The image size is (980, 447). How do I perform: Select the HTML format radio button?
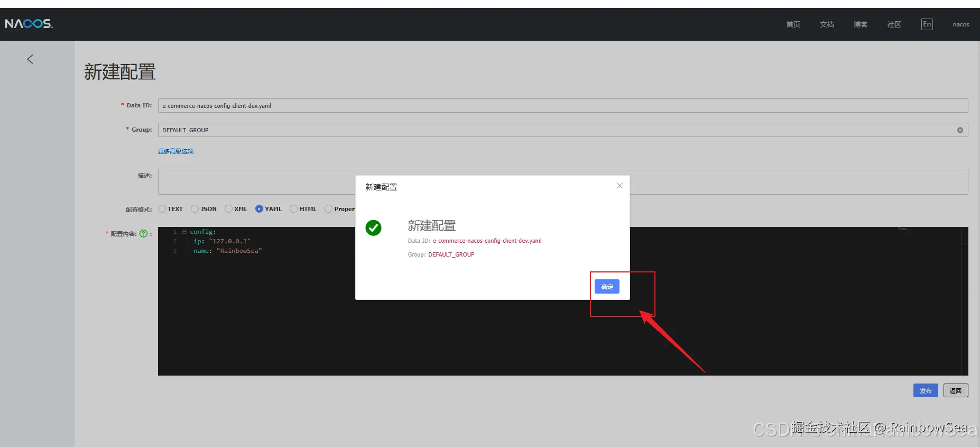pyautogui.click(x=293, y=209)
